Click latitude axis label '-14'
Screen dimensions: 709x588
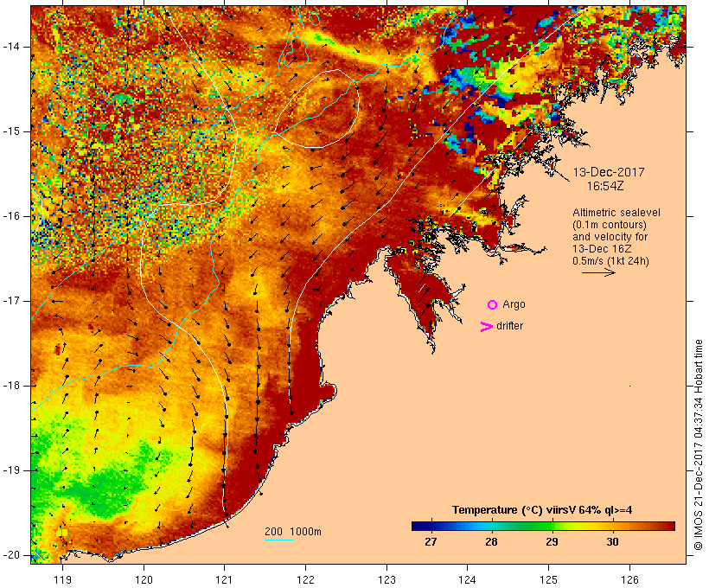(x=11, y=47)
